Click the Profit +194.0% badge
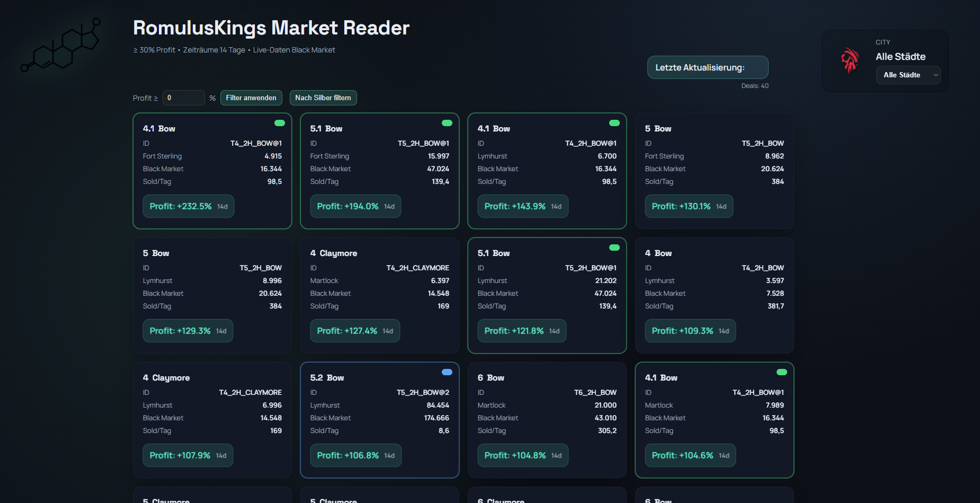 [355, 206]
